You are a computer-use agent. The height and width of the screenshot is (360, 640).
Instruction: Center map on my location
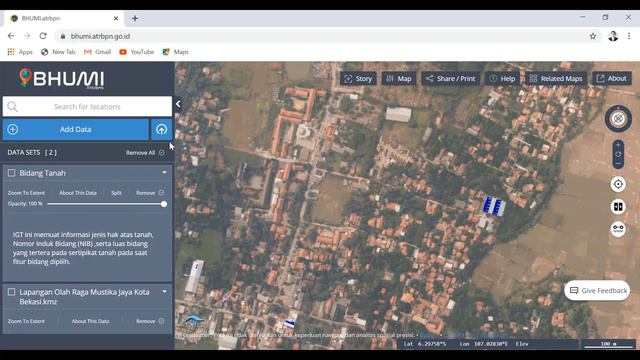pos(618,184)
